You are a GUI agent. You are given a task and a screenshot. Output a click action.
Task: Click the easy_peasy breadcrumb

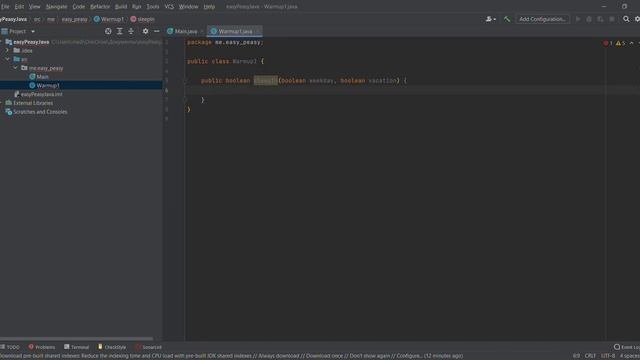(74, 19)
